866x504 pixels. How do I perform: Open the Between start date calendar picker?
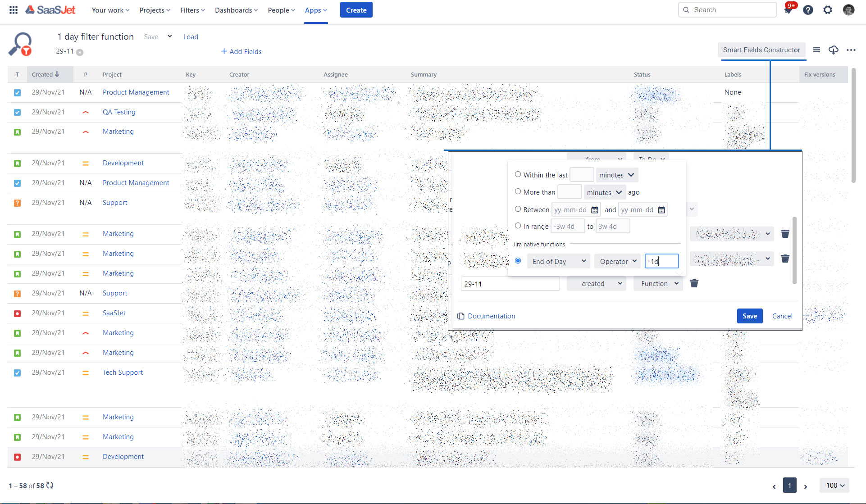(595, 210)
